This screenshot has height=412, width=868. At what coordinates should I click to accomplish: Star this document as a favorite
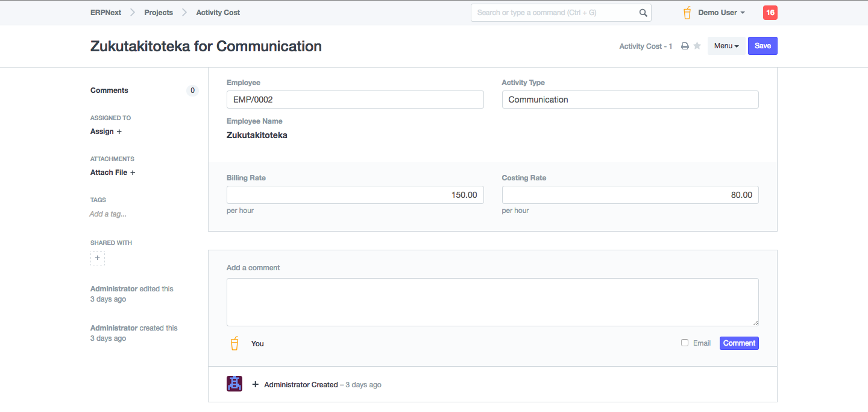tap(697, 46)
